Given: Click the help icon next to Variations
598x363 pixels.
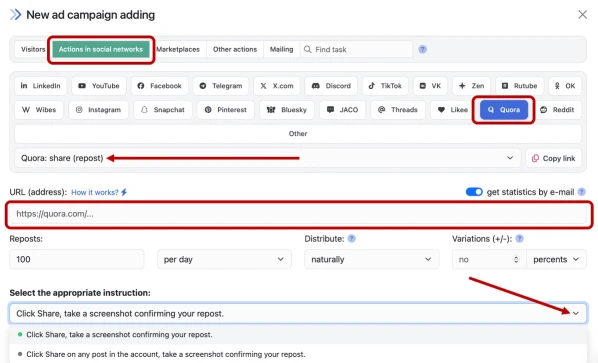Looking at the screenshot, I should [519, 239].
